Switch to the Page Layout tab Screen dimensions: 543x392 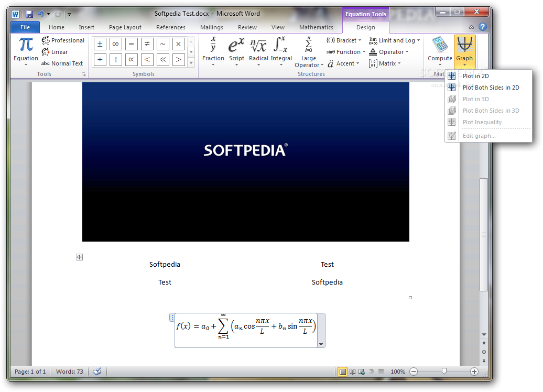(125, 27)
